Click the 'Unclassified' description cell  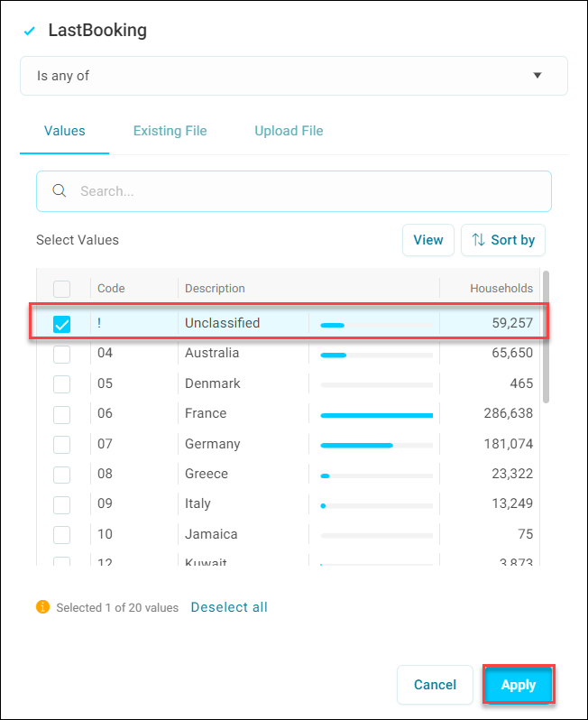(222, 323)
